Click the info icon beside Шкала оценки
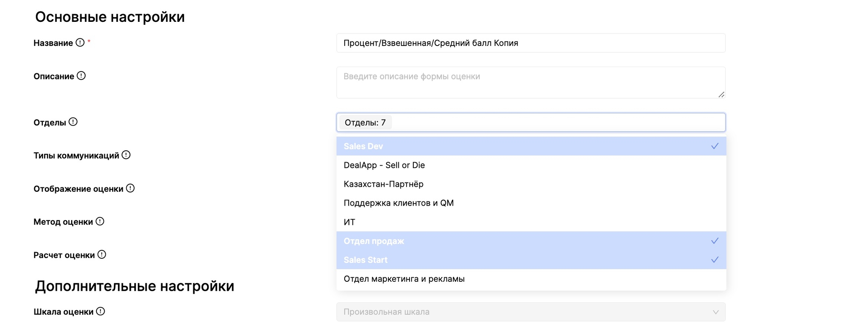Image resolution: width=868 pixels, height=328 pixels. (x=100, y=311)
